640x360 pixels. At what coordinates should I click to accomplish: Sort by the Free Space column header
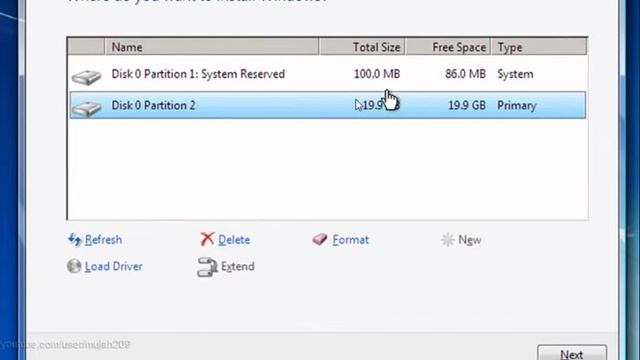448,47
